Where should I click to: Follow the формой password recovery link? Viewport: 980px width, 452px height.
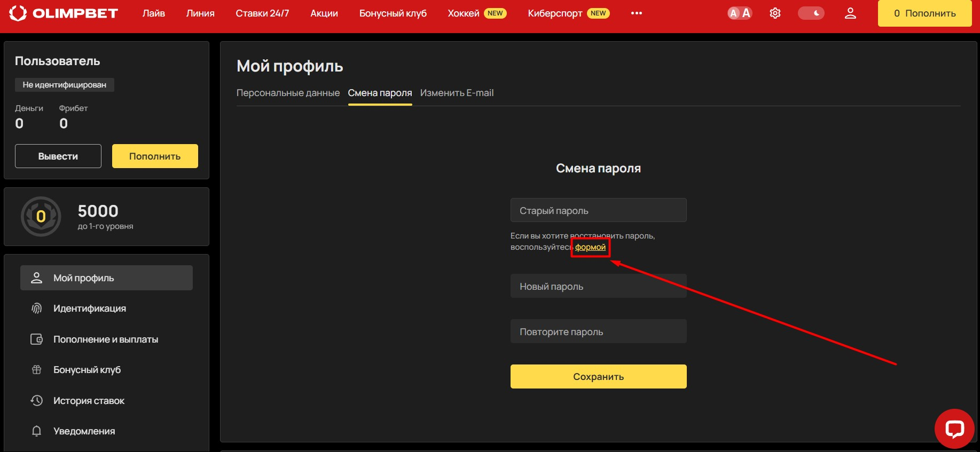point(590,247)
